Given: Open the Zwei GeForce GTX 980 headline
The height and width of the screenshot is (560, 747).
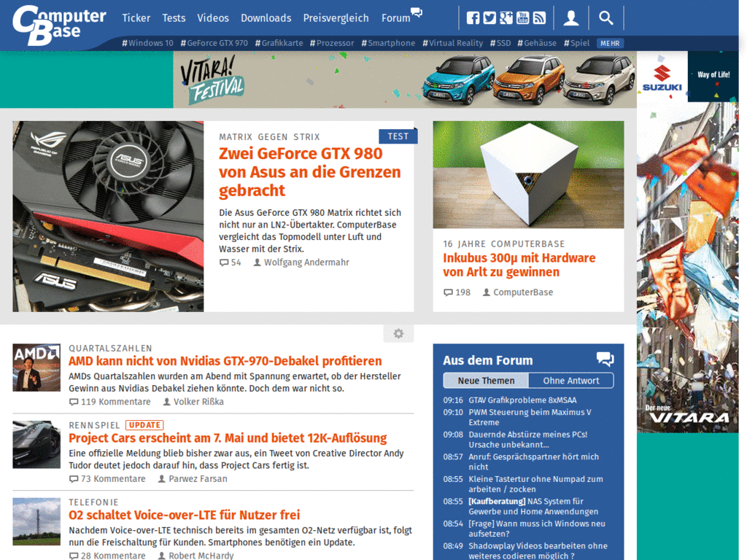Looking at the screenshot, I should point(309,172).
